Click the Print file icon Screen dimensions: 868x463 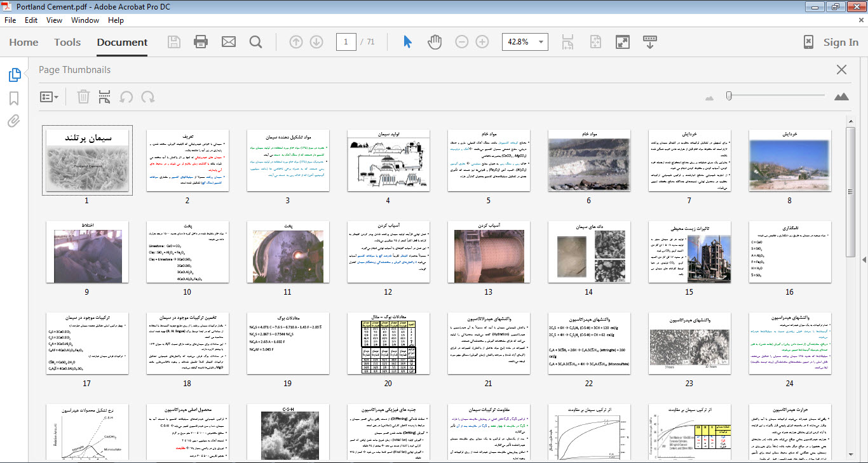click(x=201, y=42)
